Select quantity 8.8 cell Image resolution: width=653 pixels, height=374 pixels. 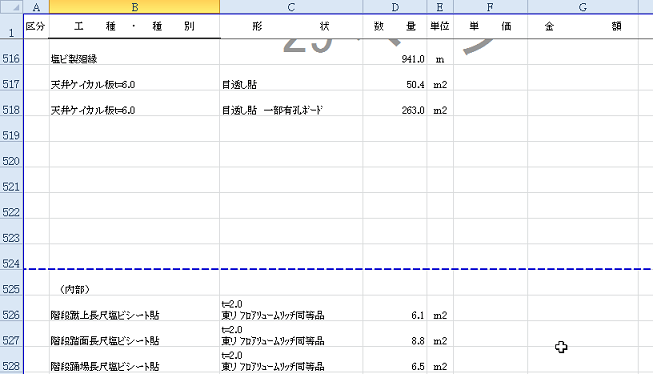click(x=395, y=334)
